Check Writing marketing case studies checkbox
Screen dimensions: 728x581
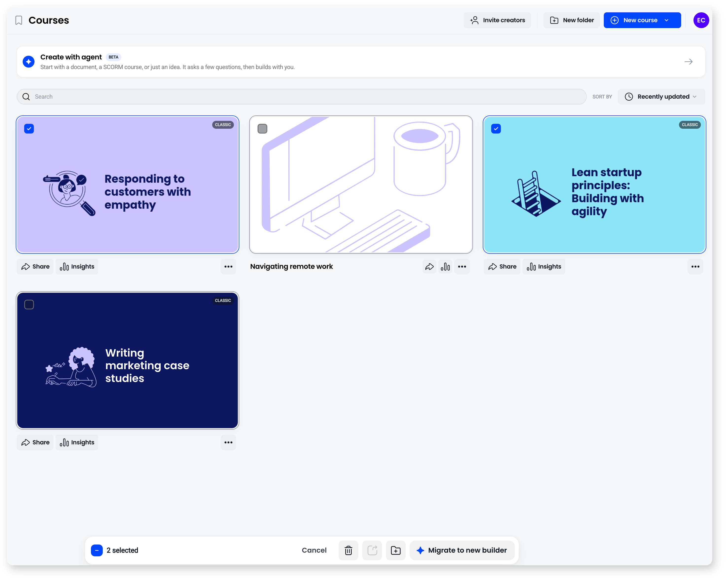point(29,305)
